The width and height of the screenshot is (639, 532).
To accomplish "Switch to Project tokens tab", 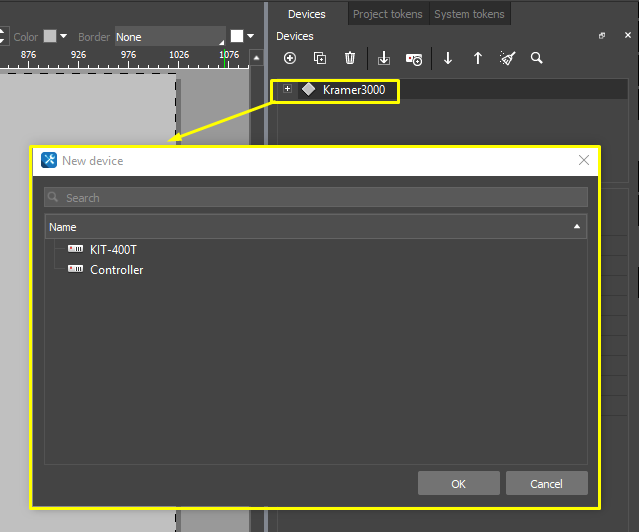I will pos(387,14).
